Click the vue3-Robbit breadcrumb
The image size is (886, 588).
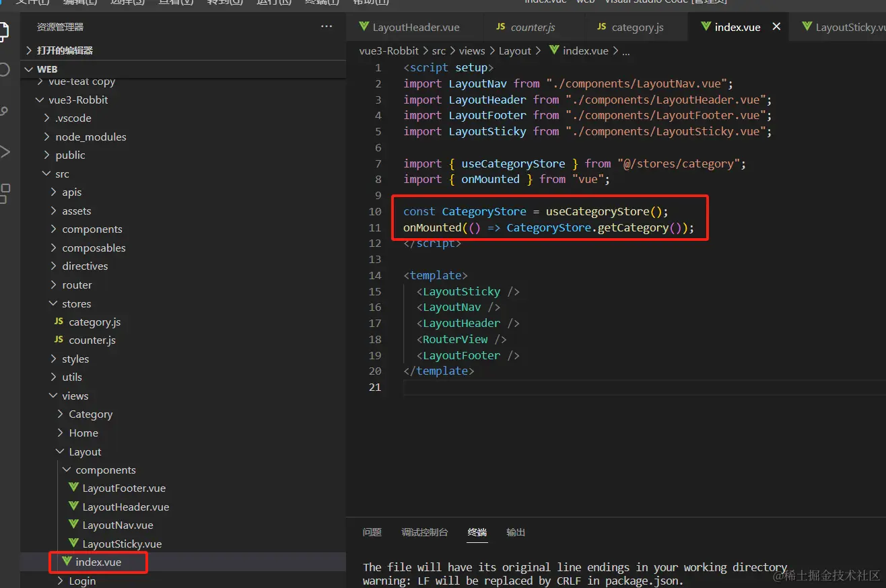coord(389,50)
